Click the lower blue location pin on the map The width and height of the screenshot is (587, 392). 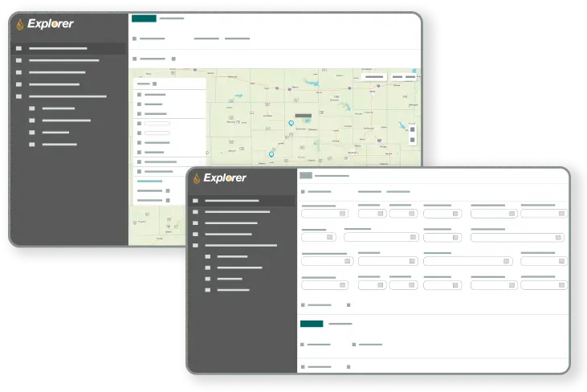pyautogui.click(x=271, y=153)
